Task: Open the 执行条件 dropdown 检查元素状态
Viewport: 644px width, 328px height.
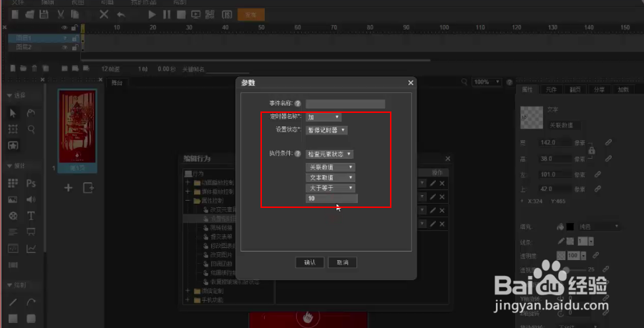Action: coord(330,154)
